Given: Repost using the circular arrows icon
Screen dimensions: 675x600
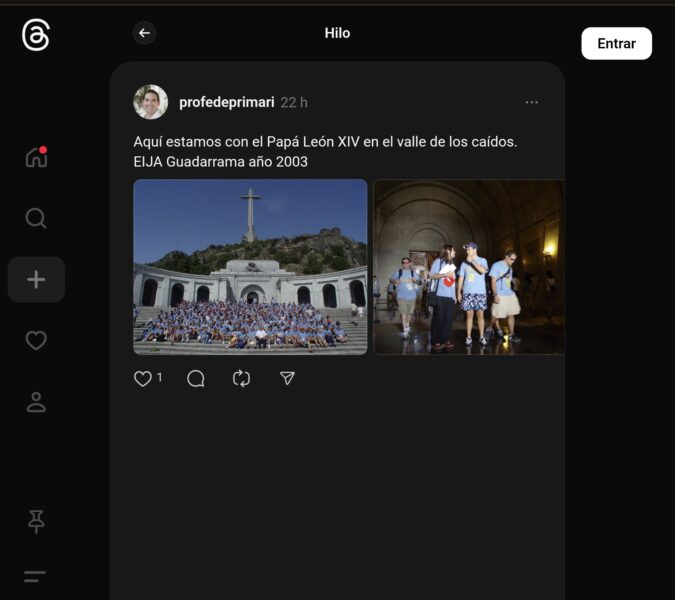Looking at the screenshot, I should point(242,379).
